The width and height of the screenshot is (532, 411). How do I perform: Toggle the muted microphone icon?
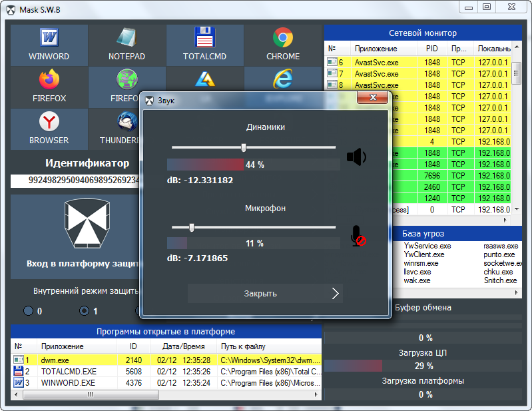(x=358, y=236)
